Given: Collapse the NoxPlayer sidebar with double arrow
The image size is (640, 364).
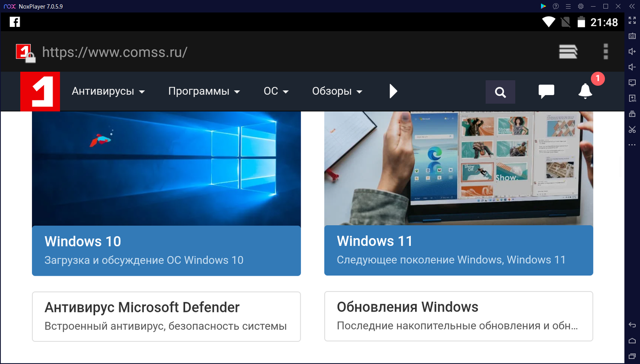Looking at the screenshot, I should (632, 6).
